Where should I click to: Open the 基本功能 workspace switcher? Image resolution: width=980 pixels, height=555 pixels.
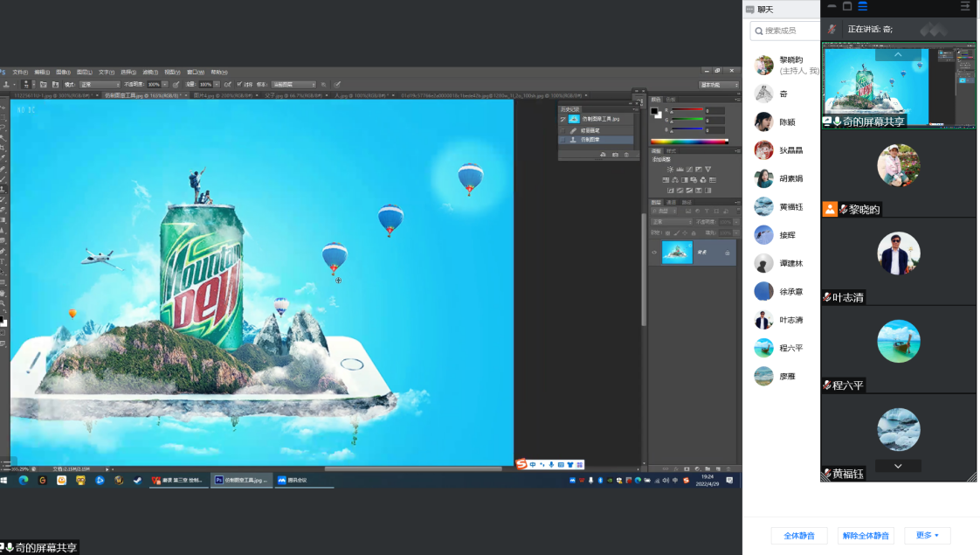[x=719, y=85]
